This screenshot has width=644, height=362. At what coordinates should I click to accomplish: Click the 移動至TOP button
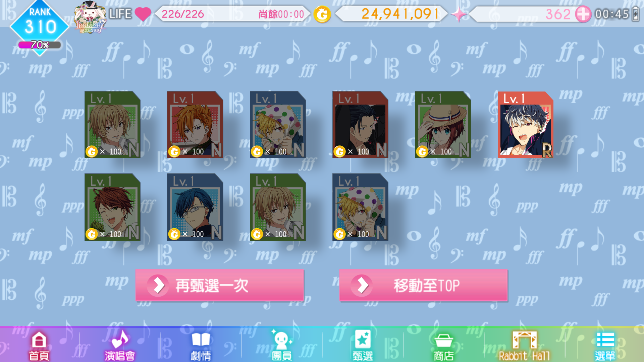click(423, 285)
